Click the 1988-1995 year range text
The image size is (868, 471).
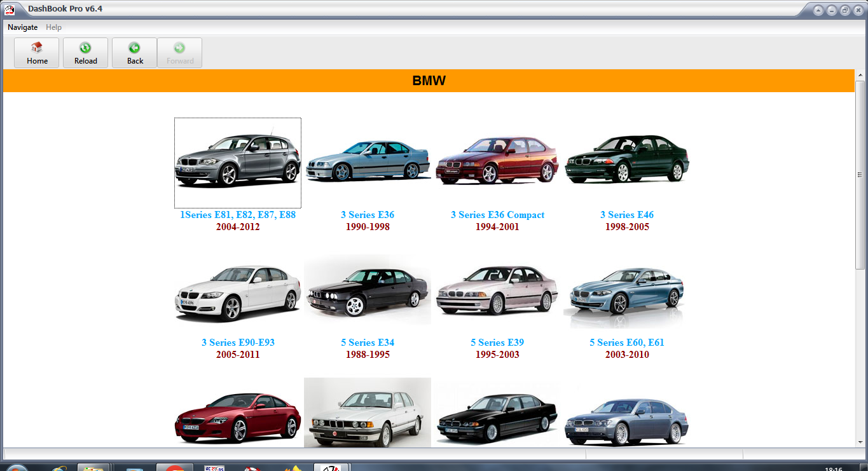click(x=368, y=355)
